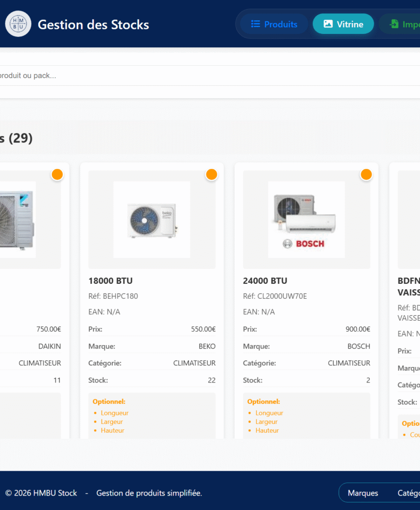Click orange status dot on DAIKIN card
This screenshot has width=420, height=510.
57,175
